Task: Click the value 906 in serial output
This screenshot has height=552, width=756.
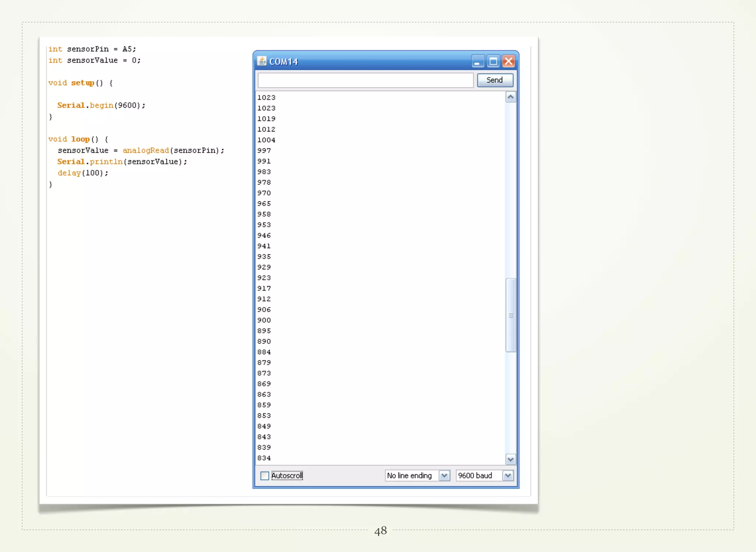Action: tap(264, 310)
